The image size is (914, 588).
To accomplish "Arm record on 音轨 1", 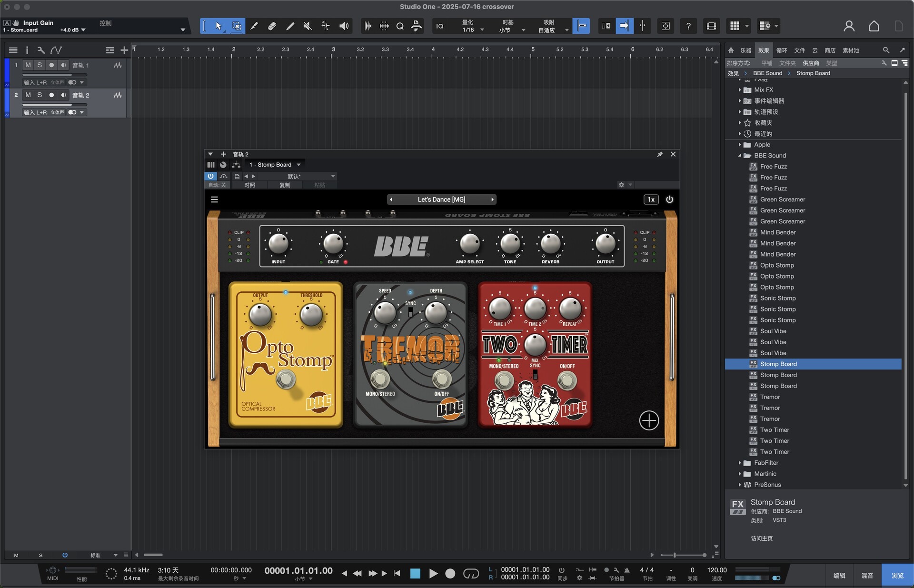I will (x=51, y=65).
